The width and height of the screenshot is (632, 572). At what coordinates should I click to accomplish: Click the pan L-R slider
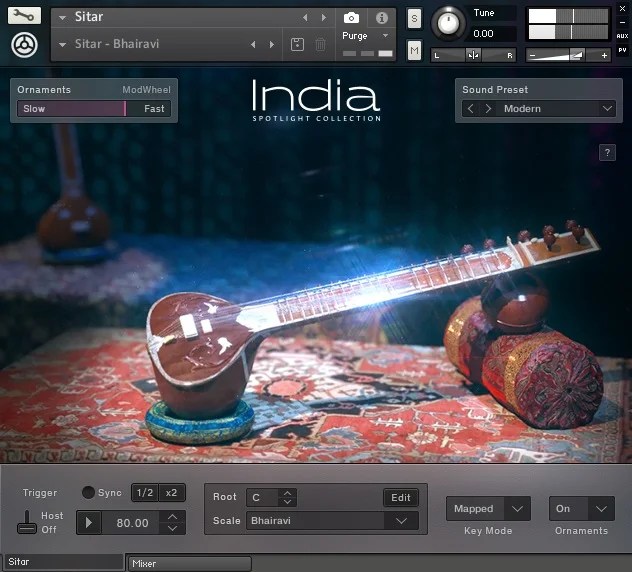tap(473, 55)
